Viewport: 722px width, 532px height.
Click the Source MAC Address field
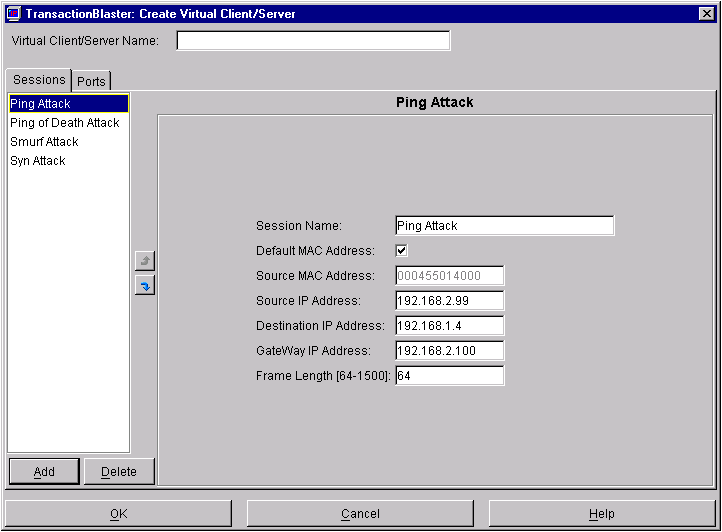pos(450,275)
